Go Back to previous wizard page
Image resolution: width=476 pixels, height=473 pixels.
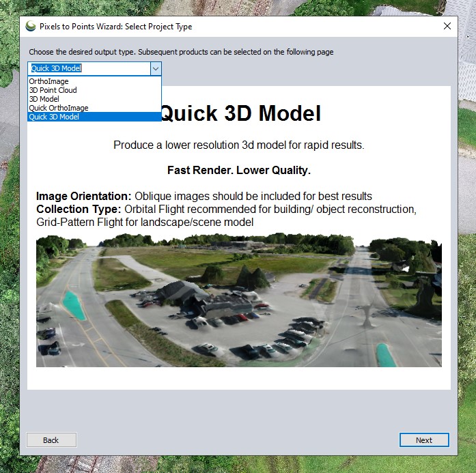click(x=51, y=440)
